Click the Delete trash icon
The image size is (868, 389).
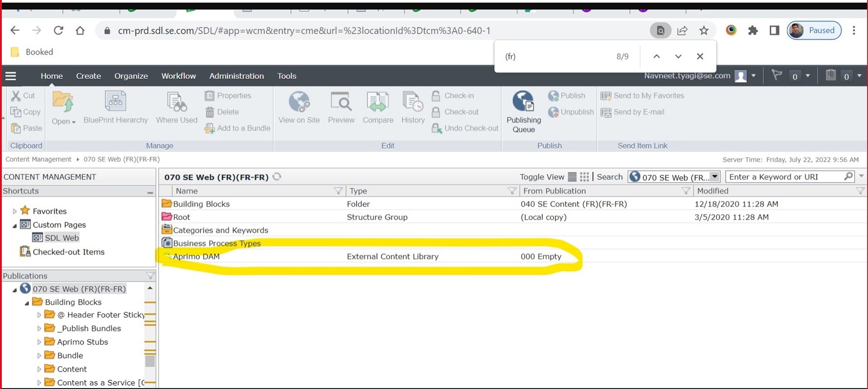coord(209,112)
